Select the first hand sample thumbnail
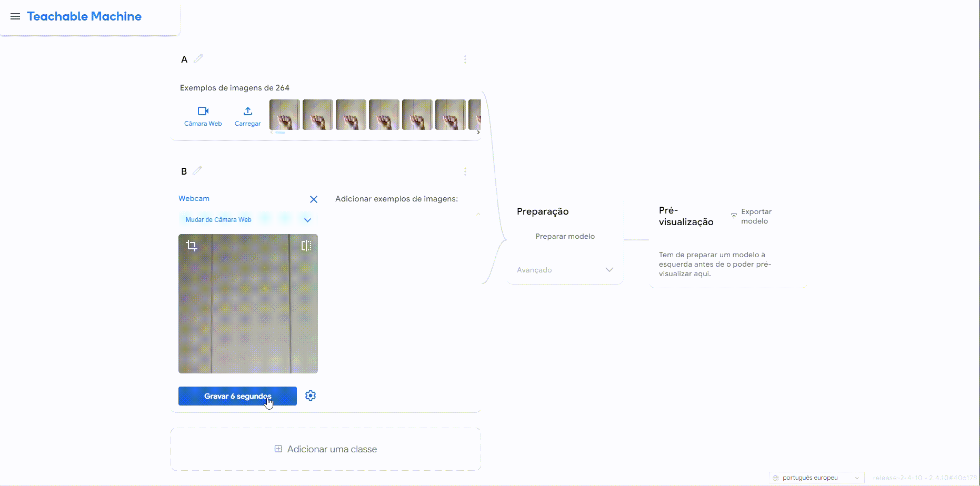Screen dimensions: 980x486 click(x=285, y=115)
